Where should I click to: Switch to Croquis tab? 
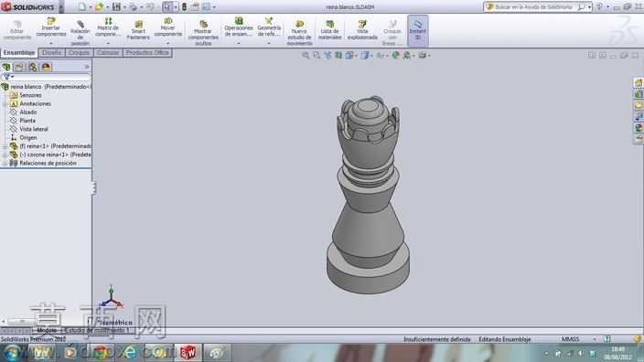point(79,52)
